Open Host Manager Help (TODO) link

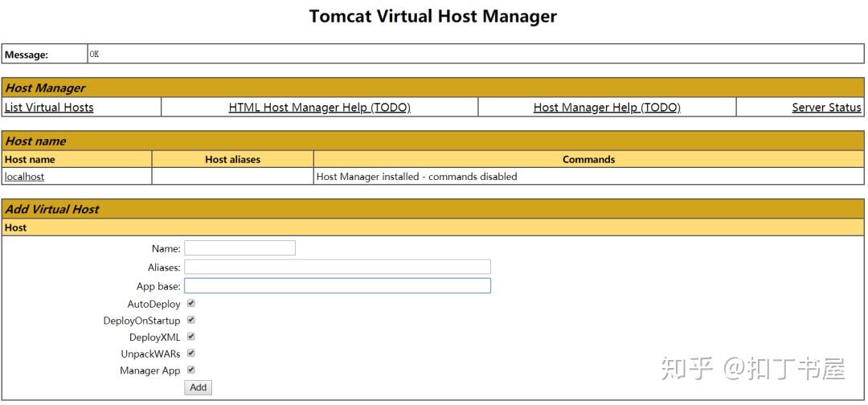point(607,108)
